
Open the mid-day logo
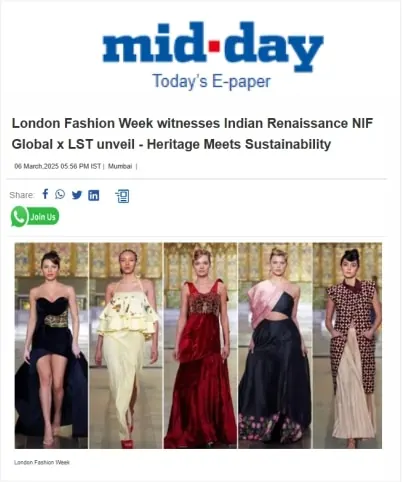pos(213,46)
